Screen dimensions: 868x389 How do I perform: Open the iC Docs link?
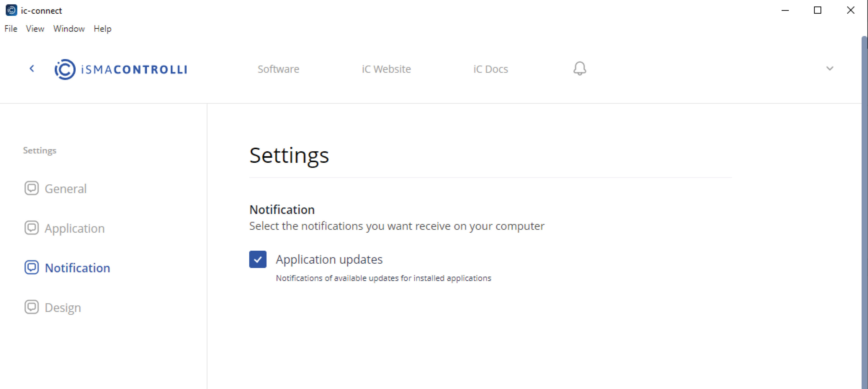491,69
